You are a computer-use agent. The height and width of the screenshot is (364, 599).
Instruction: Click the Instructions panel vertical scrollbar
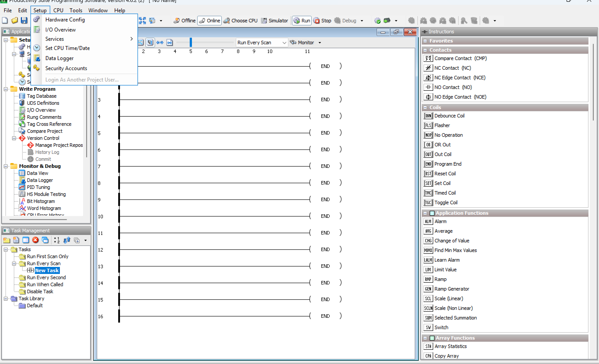pyautogui.click(x=593, y=82)
